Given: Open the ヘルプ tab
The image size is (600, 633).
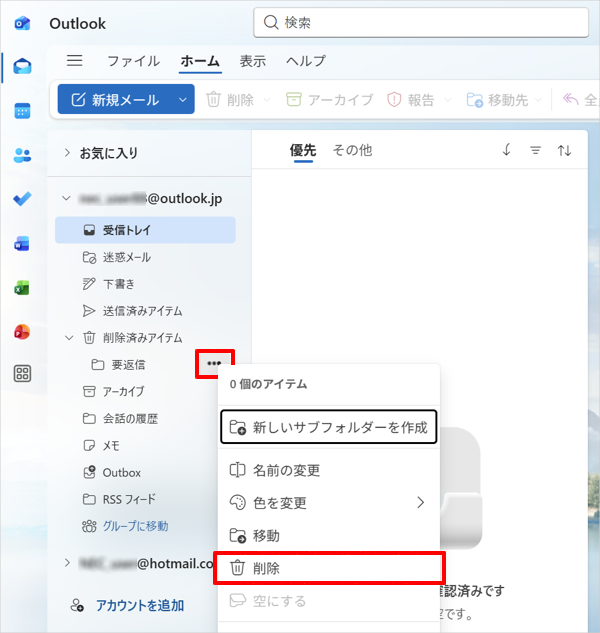Looking at the screenshot, I should pyautogui.click(x=306, y=61).
